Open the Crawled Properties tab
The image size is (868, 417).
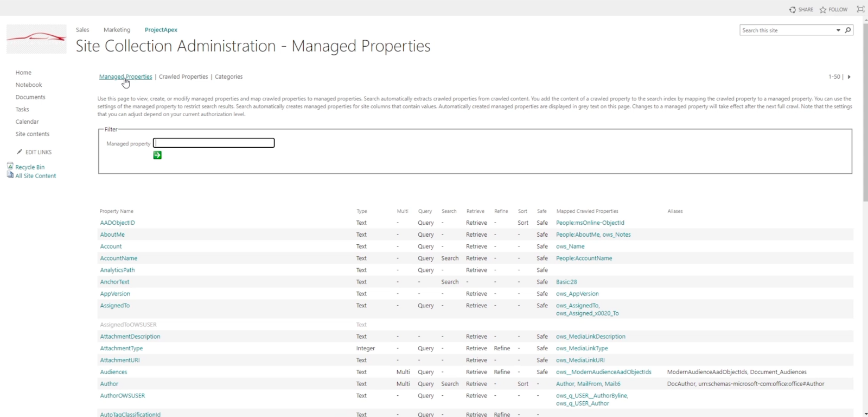coord(183,77)
